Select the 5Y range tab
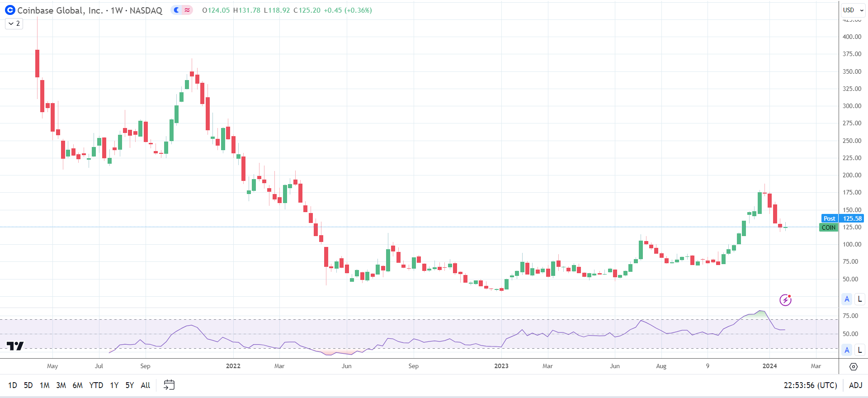868x398 pixels. click(x=130, y=385)
